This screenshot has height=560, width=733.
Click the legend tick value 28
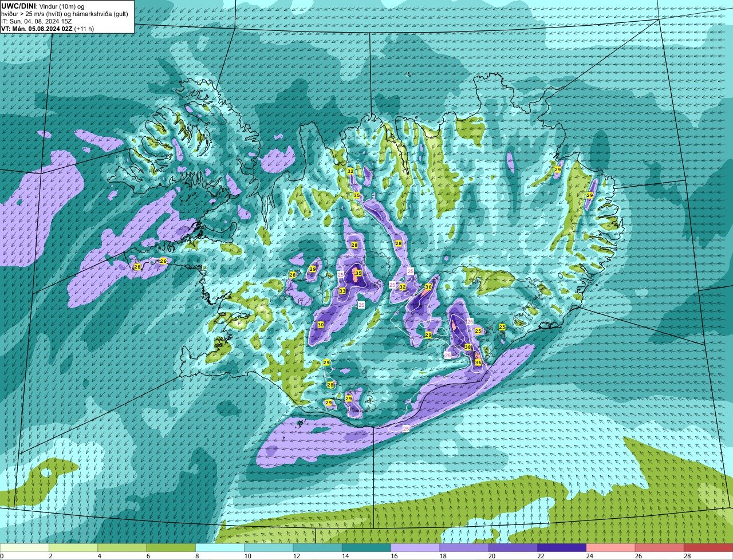(x=687, y=556)
